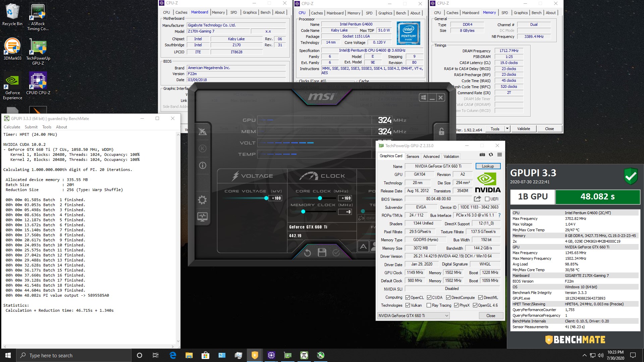The image size is (644, 362).
Task: Click the save profile floppy icon in Afterburner
Action: 322,253
